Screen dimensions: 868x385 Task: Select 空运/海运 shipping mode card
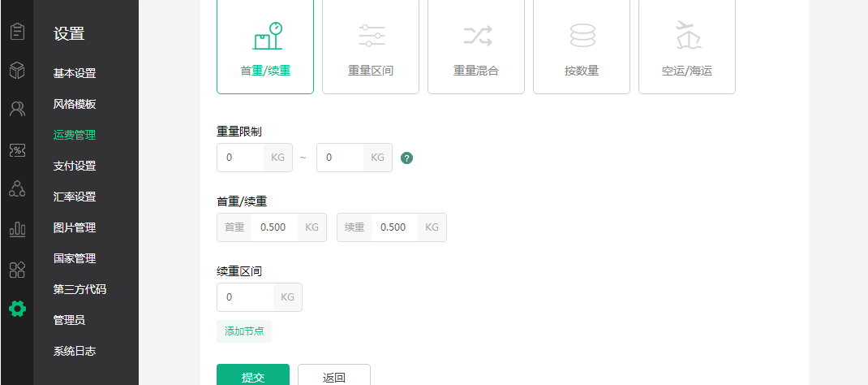pyautogui.click(x=687, y=46)
